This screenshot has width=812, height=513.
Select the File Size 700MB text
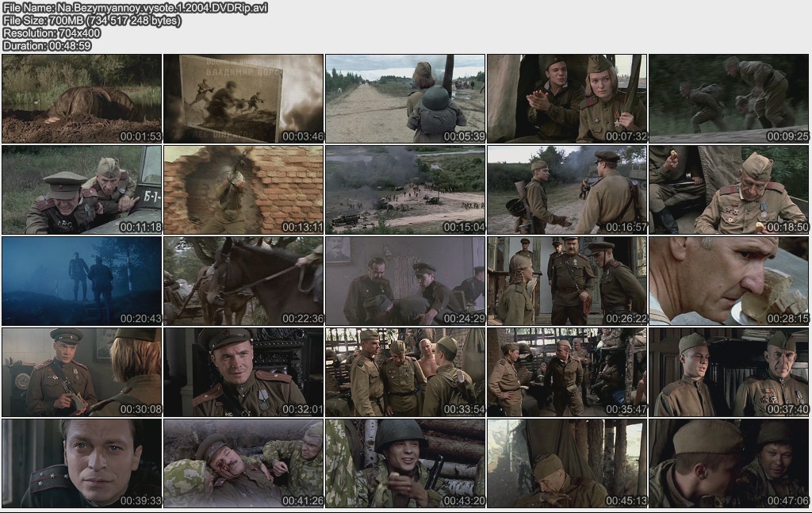point(92,21)
